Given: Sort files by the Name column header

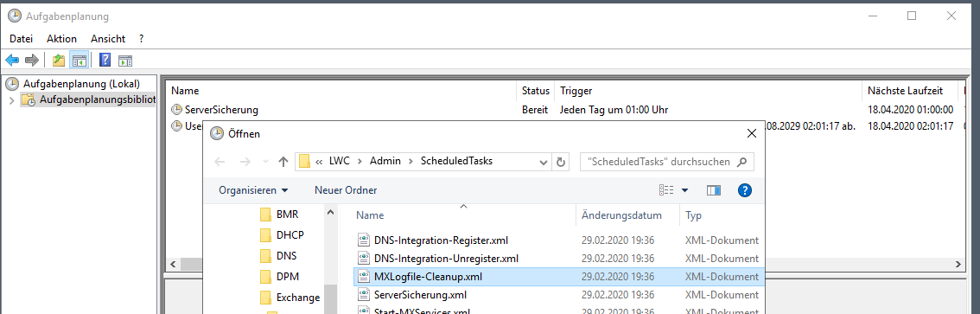Looking at the screenshot, I should 370,215.
